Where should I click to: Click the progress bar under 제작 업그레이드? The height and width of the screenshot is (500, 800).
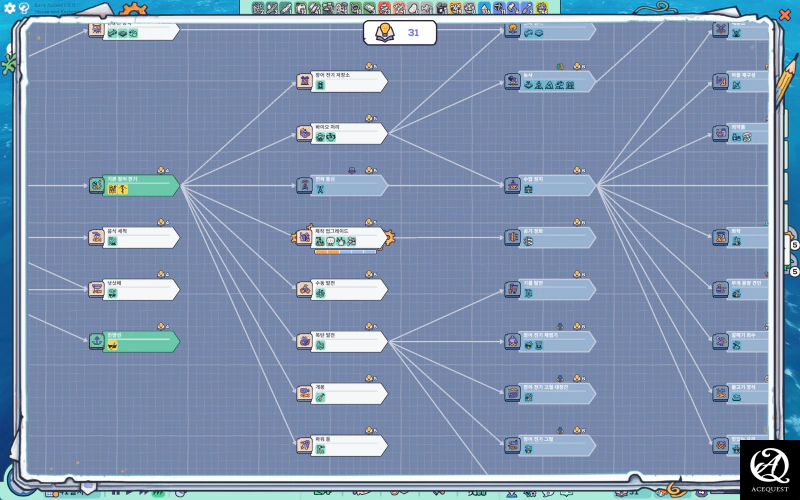[x=345, y=252]
